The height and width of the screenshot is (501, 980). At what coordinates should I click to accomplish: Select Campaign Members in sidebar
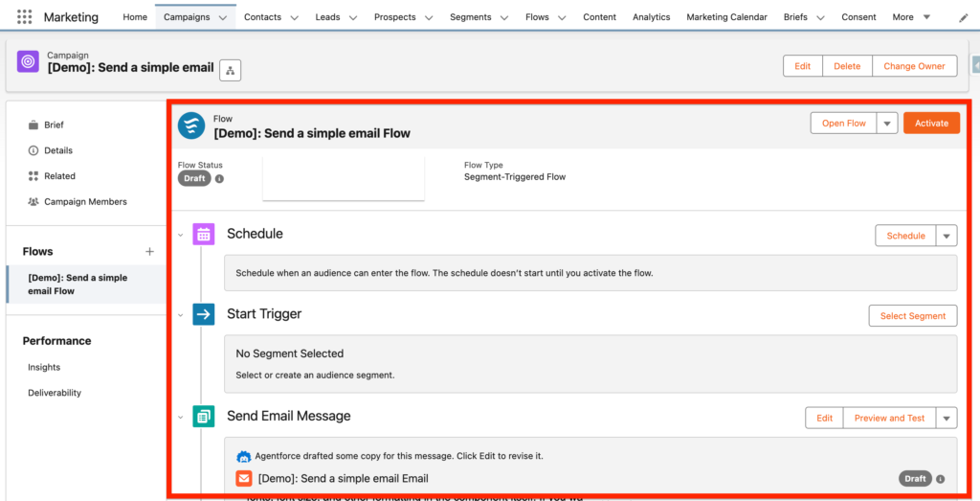click(85, 202)
